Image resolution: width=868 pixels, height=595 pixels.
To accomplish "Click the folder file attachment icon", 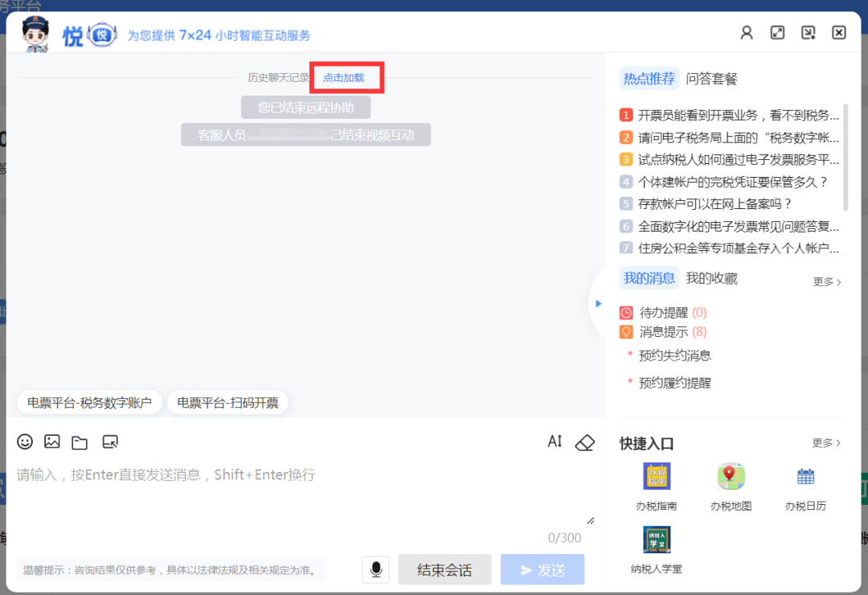I will click(79, 442).
